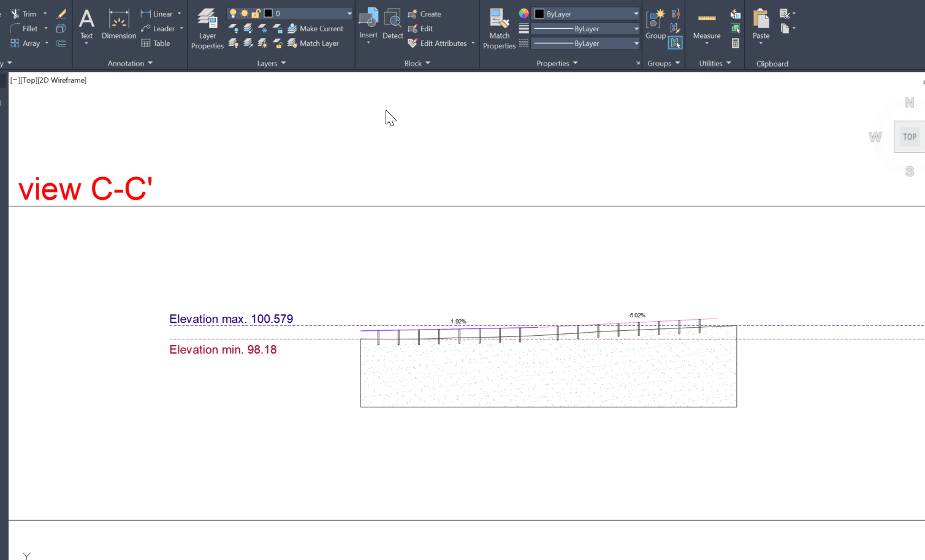Click the Quick Select icon
The image size is (925, 560).
(x=735, y=13)
